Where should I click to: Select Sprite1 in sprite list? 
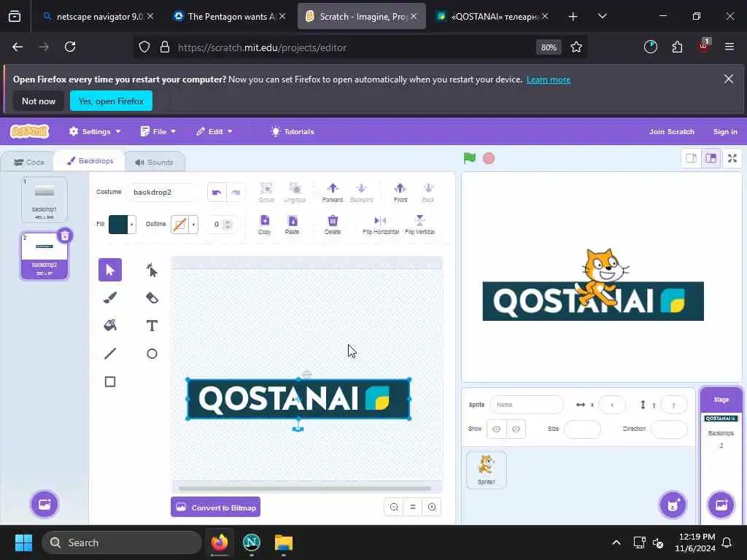487,470
